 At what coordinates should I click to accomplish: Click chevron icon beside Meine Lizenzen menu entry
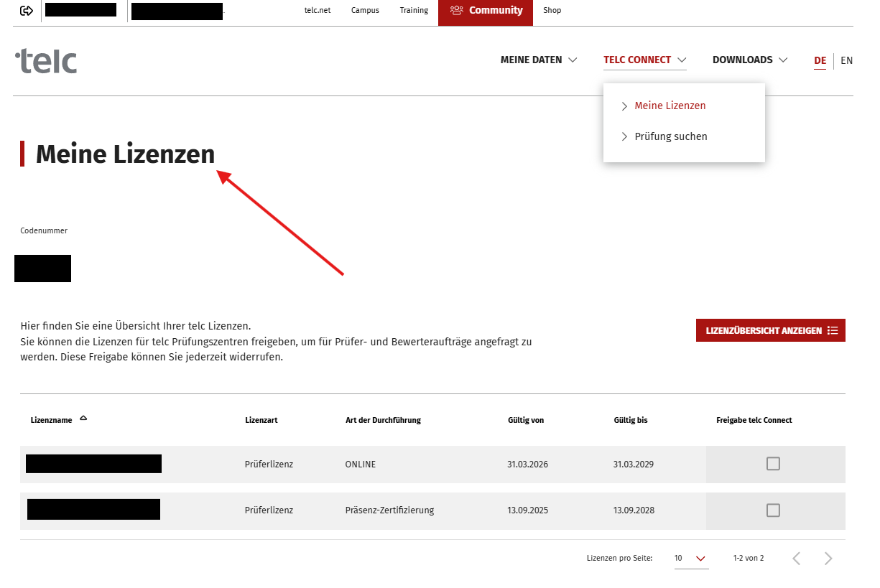point(624,106)
